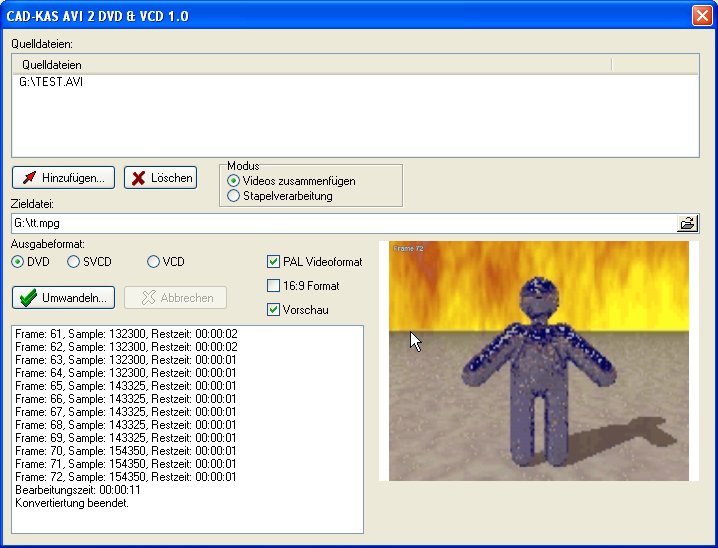This screenshot has width=718, height=548.
Task: Enable the 16:9 Format checkbox
Action: pyautogui.click(x=274, y=286)
